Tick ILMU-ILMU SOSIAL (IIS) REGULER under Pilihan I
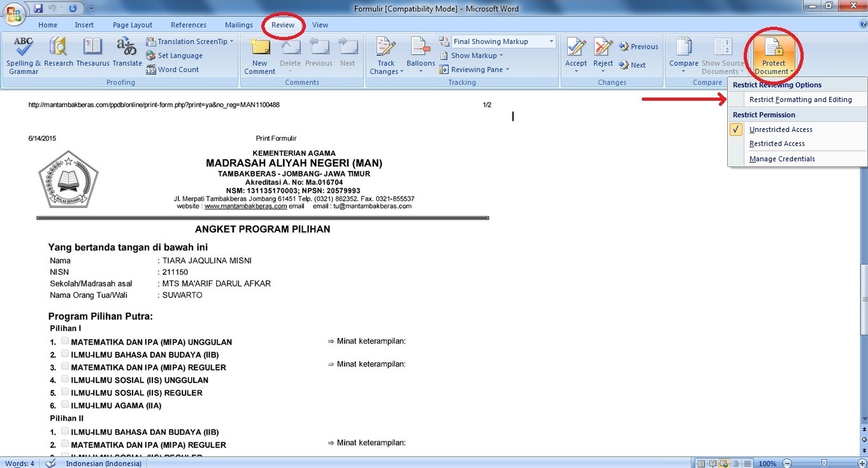868x468 pixels. coord(65,392)
